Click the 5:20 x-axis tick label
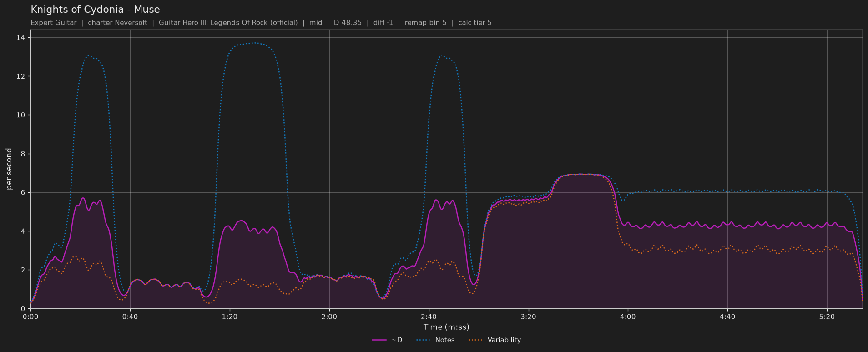This screenshot has height=352, width=868. point(827,317)
